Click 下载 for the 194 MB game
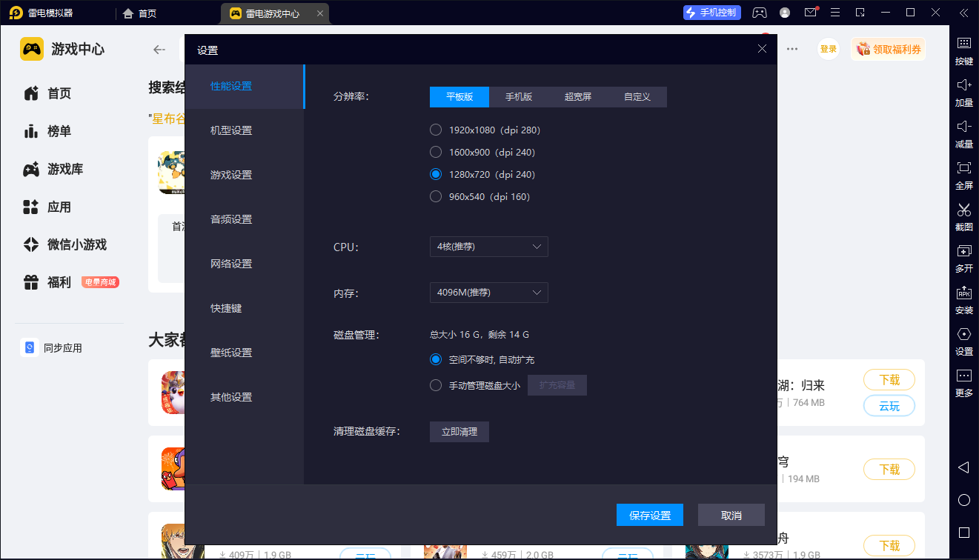The image size is (979, 560). tap(889, 469)
